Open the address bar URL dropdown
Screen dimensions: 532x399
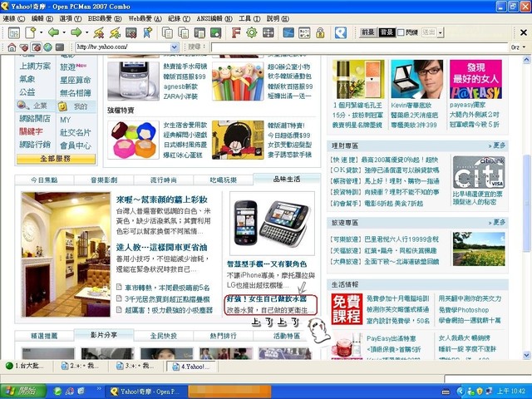(x=174, y=47)
